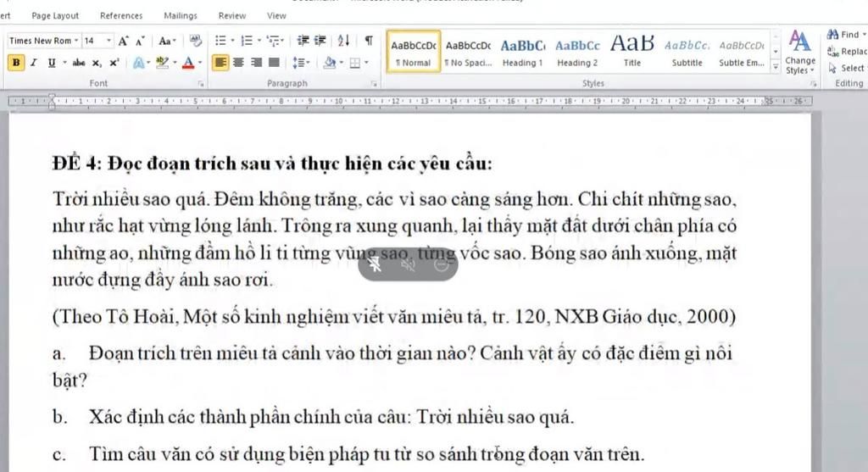The height and width of the screenshot is (472, 868).
Task: Increase the paragraph indent
Action: 320,41
